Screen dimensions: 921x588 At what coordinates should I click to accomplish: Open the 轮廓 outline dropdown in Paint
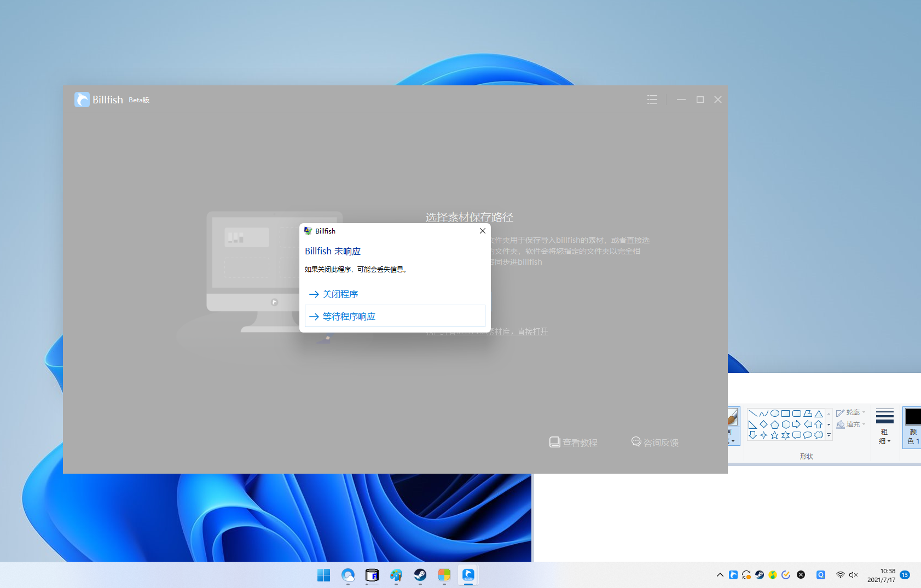(851, 412)
